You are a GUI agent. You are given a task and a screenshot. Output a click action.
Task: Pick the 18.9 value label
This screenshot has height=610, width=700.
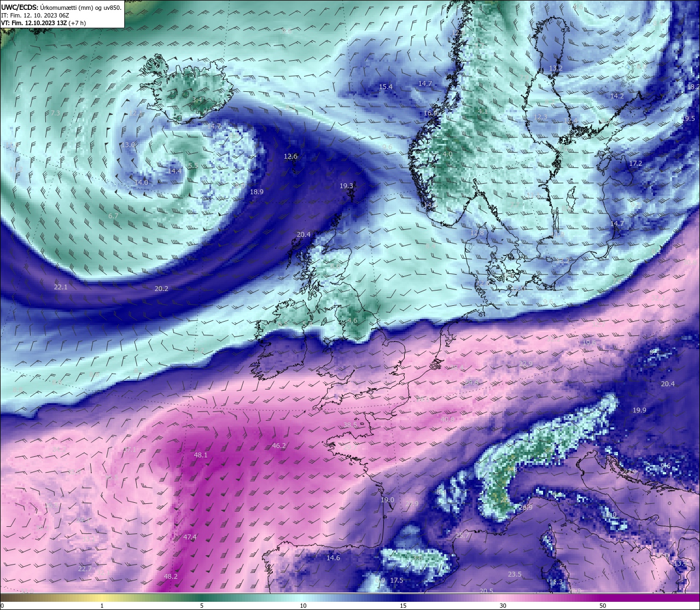click(x=256, y=192)
